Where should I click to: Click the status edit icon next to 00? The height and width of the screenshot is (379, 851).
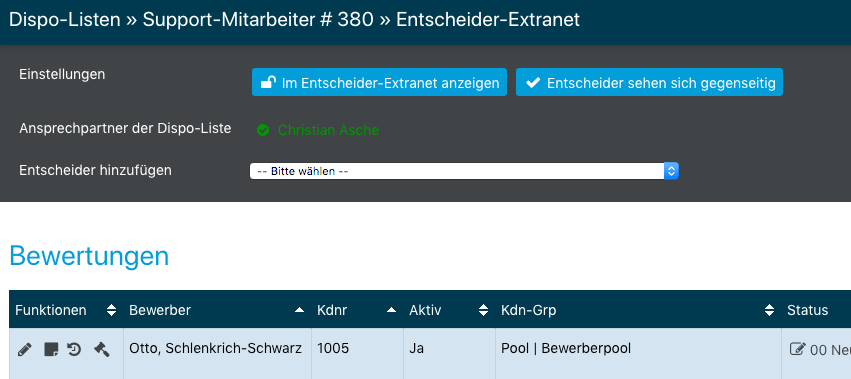[797, 349]
